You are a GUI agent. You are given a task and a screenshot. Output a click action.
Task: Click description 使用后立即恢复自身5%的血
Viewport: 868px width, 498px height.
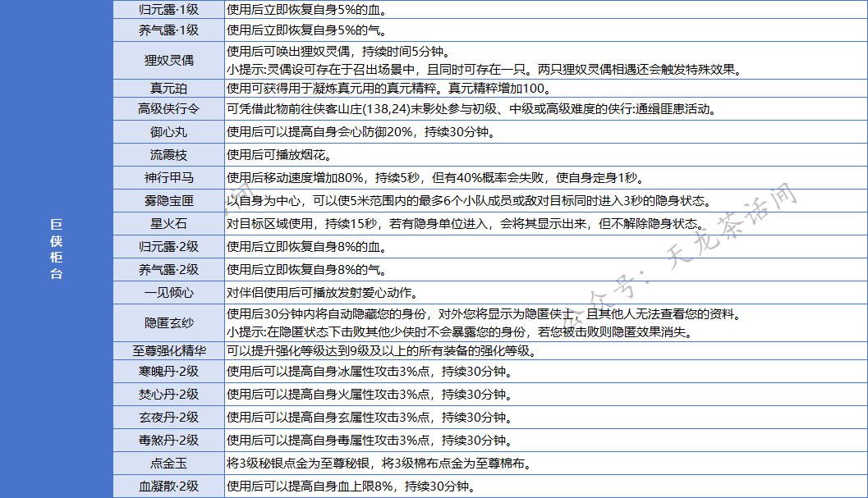click(x=306, y=10)
